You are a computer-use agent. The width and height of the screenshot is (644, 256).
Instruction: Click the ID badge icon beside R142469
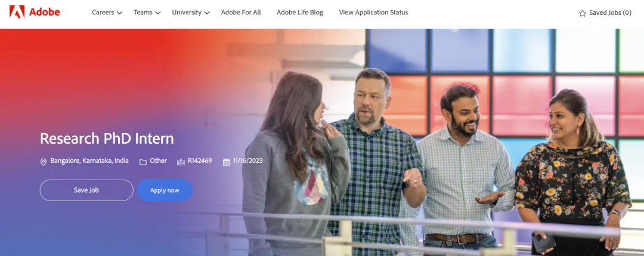[x=181, y=162]
